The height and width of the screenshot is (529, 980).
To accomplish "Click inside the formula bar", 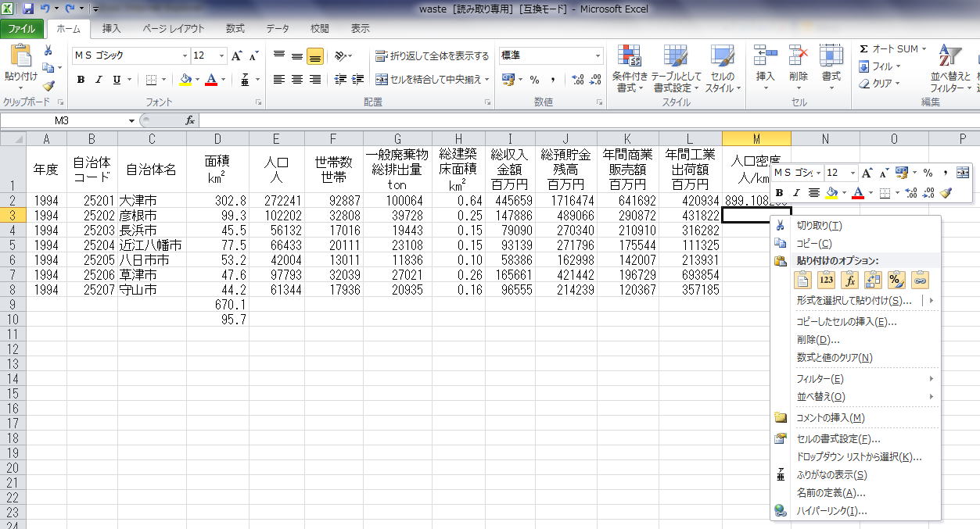I will coord(589,120).
